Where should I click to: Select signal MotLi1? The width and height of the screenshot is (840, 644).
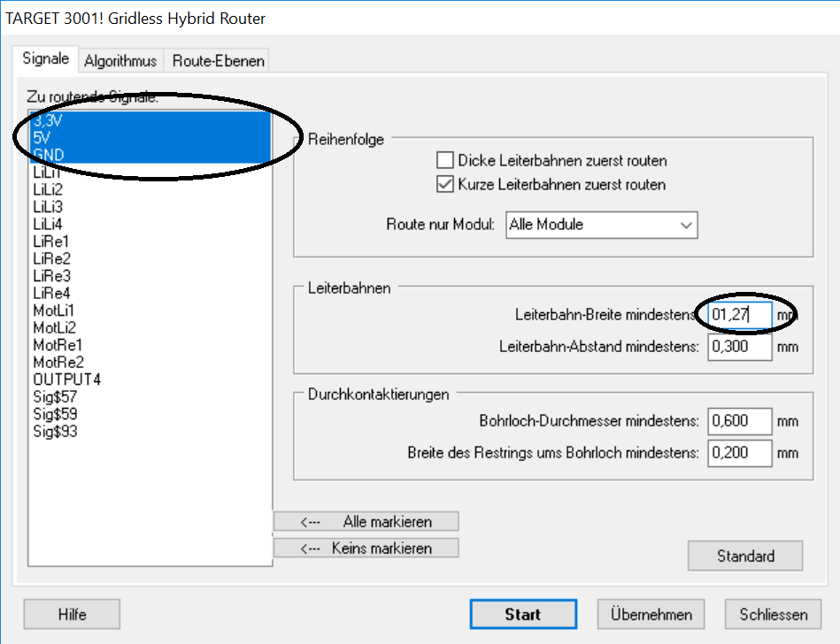pyautogui.click(x=150, y=310)
